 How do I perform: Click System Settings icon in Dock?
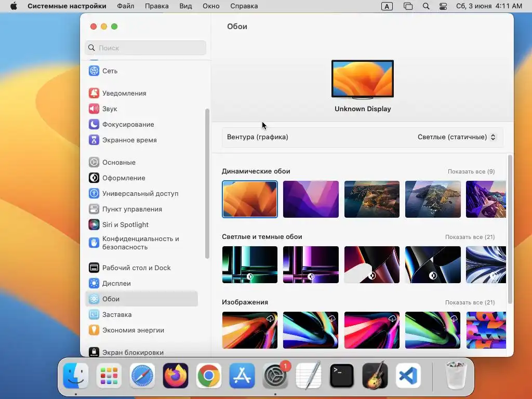click(x=275, y=376)
